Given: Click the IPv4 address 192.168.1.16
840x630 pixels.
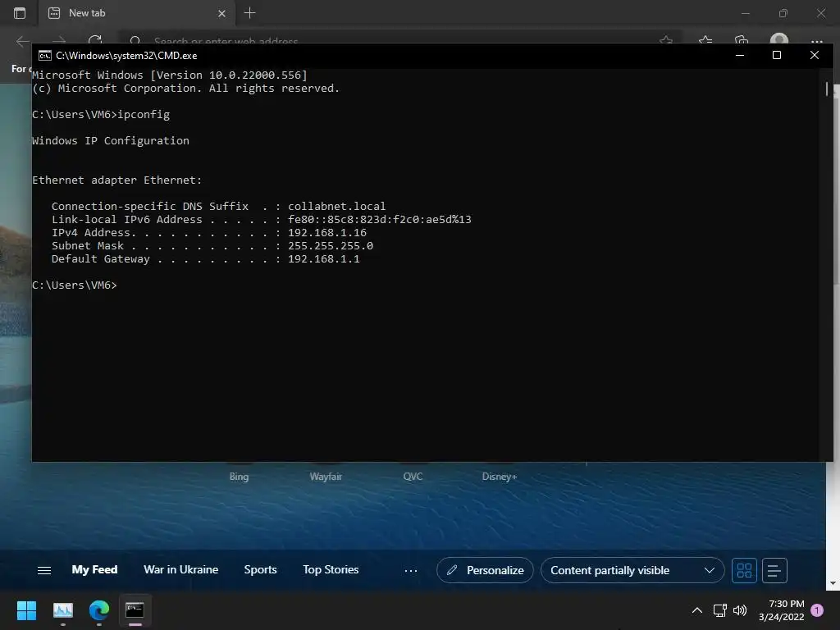Looking at the screenshot, I should [327, 232].
